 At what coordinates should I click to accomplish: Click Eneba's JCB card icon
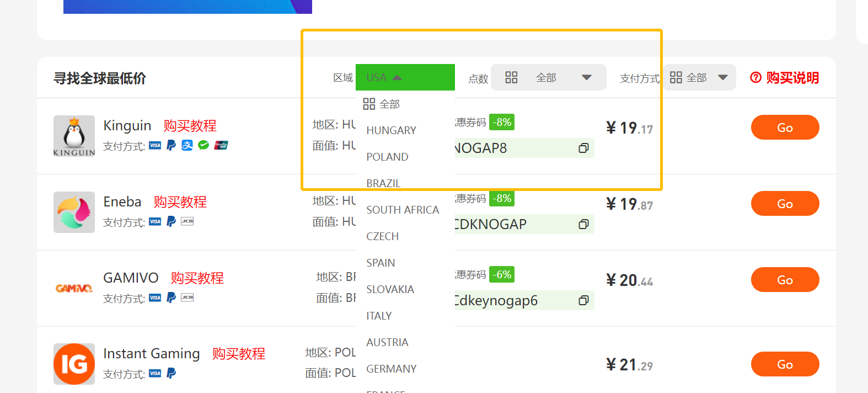187,221
